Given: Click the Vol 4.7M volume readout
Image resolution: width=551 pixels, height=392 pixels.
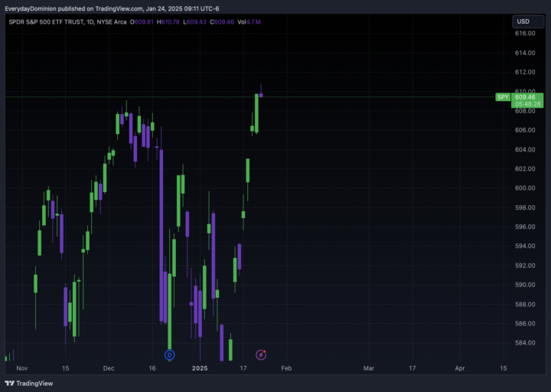Looking at the screenshot, I should (249, 21).
